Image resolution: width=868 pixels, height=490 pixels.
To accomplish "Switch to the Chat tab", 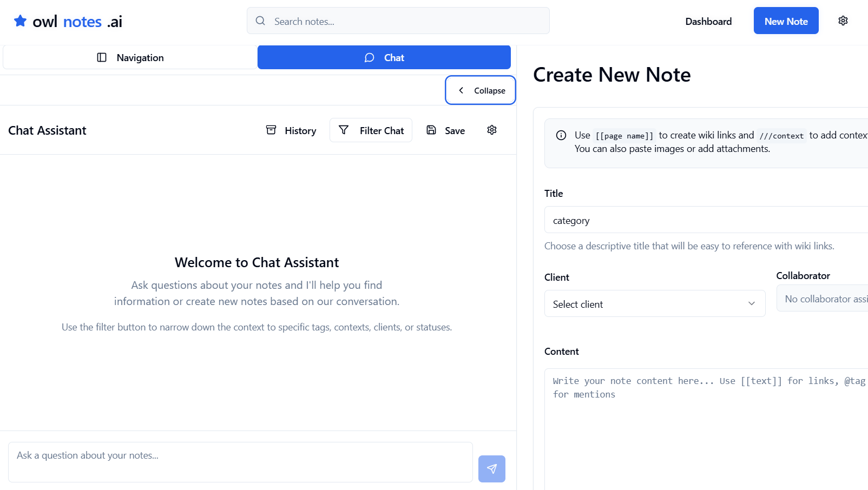I will point(384,57).
